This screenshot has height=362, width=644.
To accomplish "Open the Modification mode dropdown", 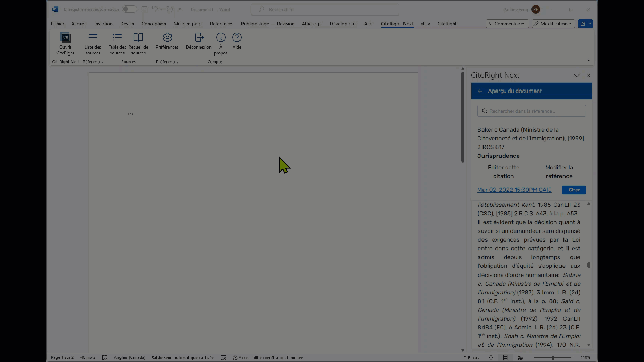I will [x=553, y=24].
